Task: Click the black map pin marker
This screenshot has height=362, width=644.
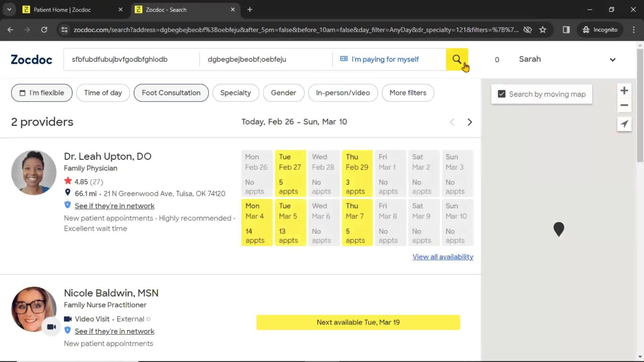Action: coord(559,229)
